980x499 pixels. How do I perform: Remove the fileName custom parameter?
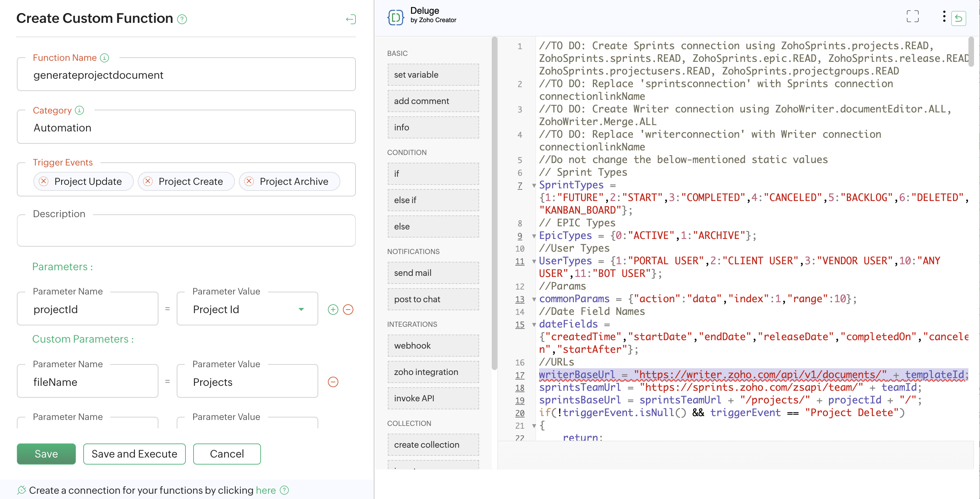click(x=333, y=382)
